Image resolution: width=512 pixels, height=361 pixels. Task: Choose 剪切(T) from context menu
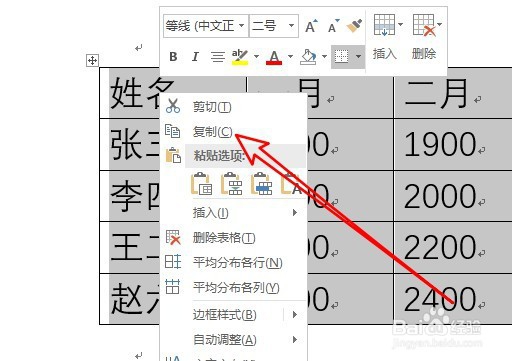click(233, 107)
